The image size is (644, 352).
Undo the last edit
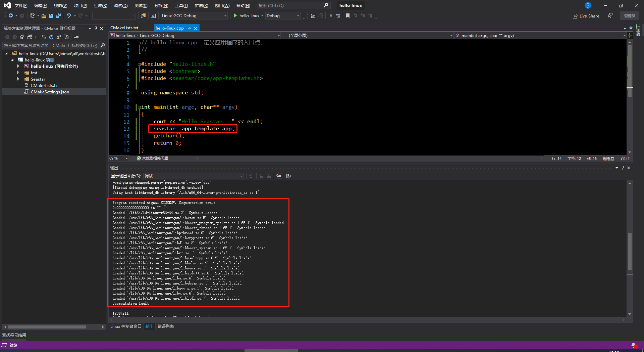[x=68, y=15]
